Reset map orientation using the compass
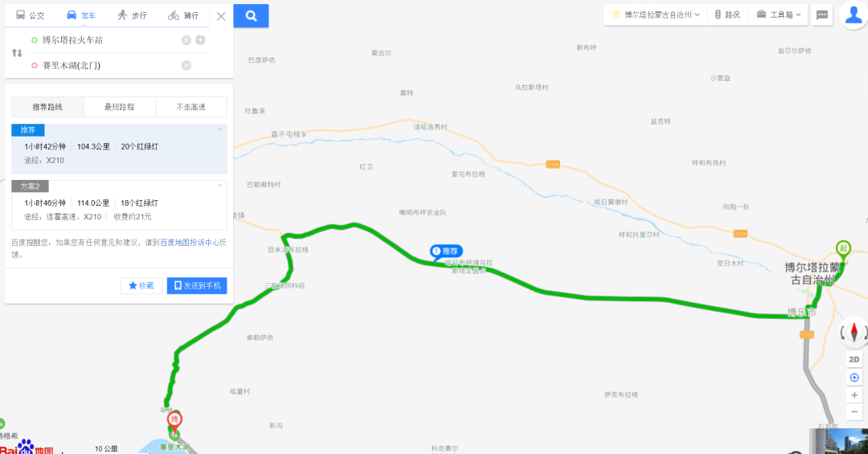 [x=854, y=332]
